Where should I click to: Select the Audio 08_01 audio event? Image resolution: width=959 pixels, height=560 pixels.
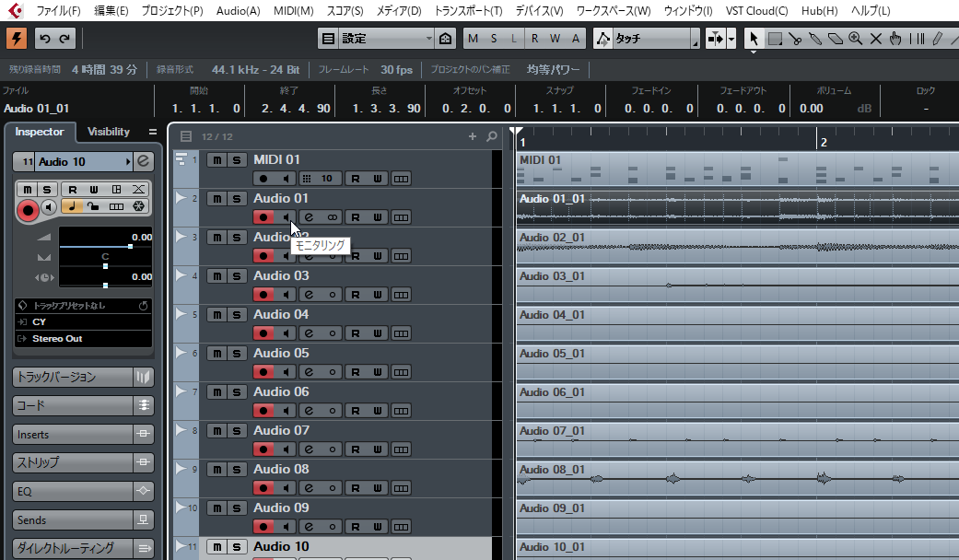pos(738,479)
